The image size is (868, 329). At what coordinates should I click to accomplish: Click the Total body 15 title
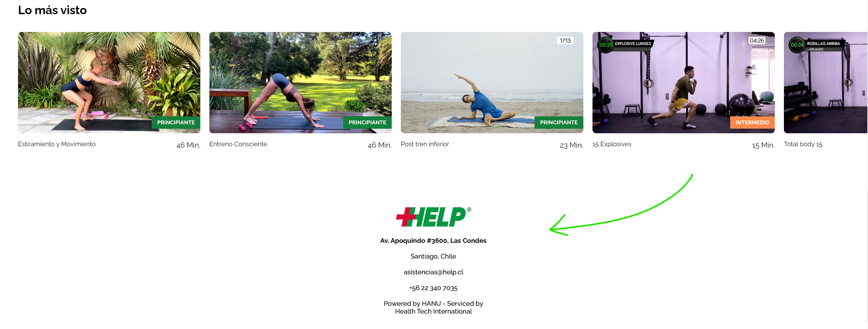point(803,144)
